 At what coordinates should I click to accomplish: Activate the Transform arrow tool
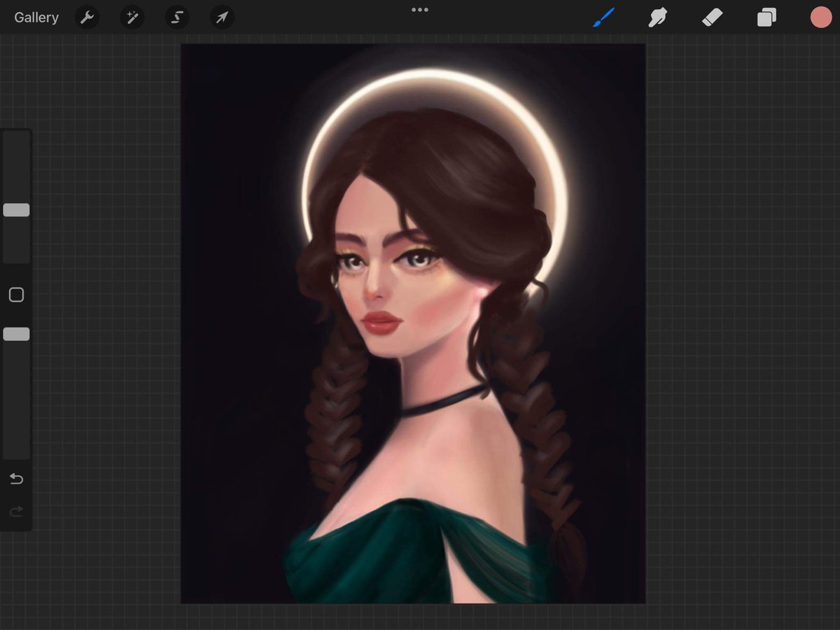coord(222,17)
